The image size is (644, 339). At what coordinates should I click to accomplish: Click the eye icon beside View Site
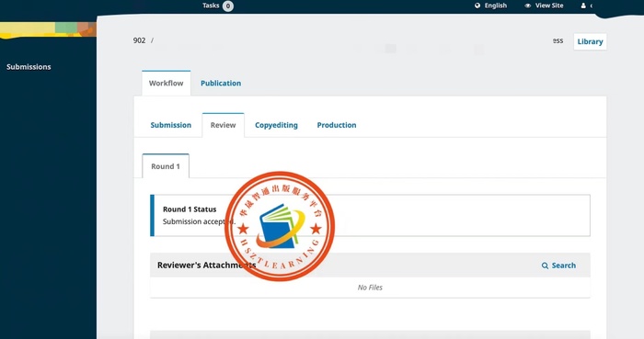click(x=528, y=6)
